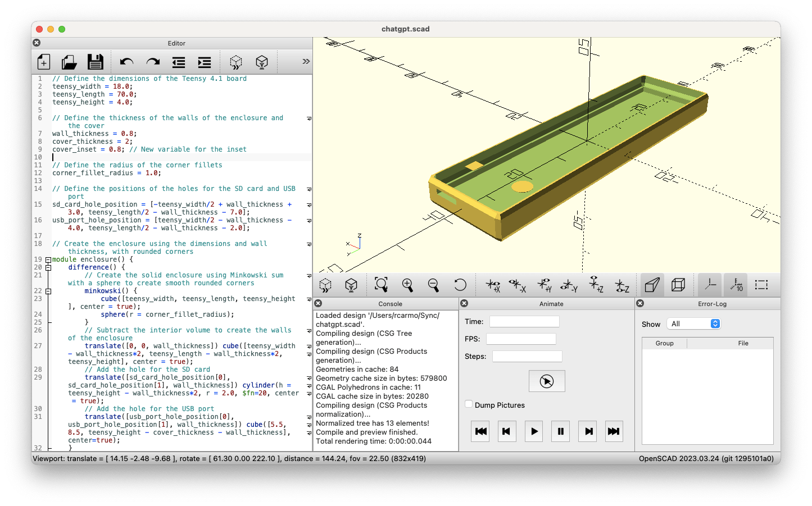The image size is (812, 506).
Task: Redo the edit in the editor toolbar
Action: (153, 62)
